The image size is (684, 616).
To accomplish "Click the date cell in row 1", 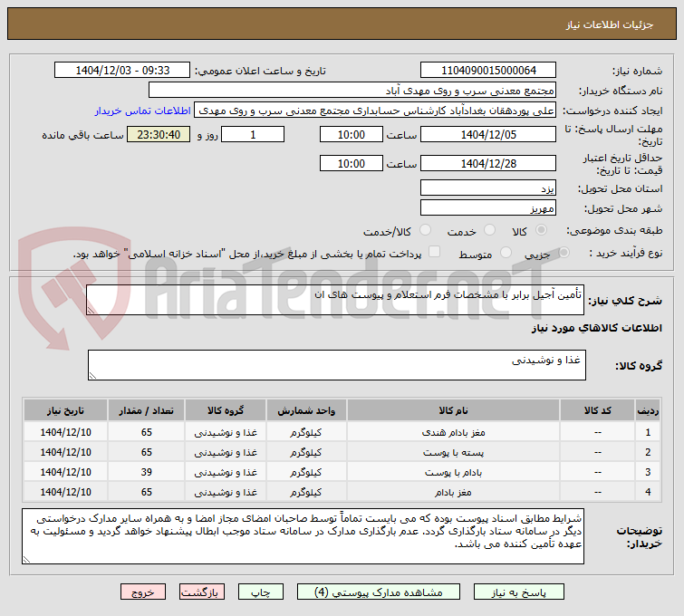I will [x=65, y=432].
